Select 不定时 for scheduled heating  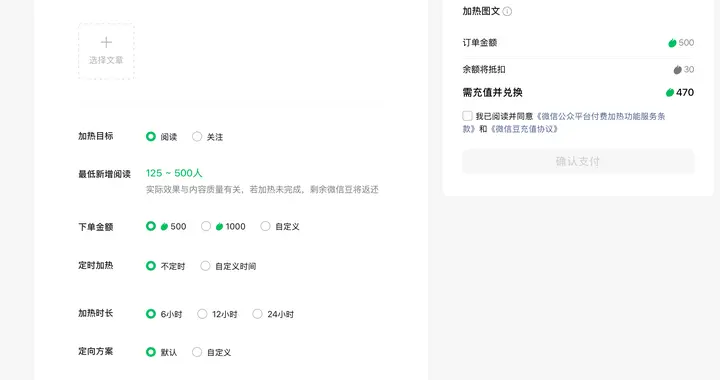pos(151,266)
